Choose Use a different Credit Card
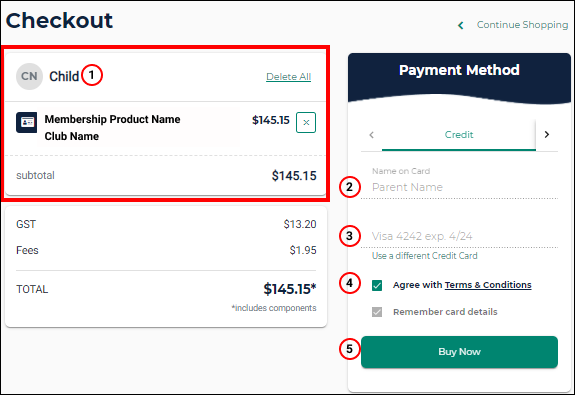Viewport: 575px width, 395px height. pyautogui.click(x=425, y=256)
